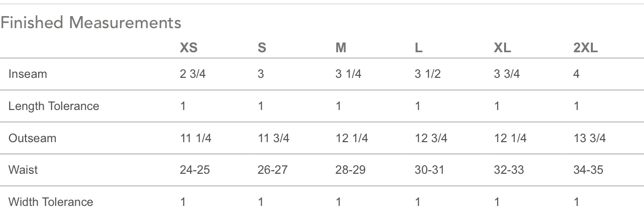Screen dimensions: 644x220
Task: Select the XL size column header
Action: (x=503, y=48)
